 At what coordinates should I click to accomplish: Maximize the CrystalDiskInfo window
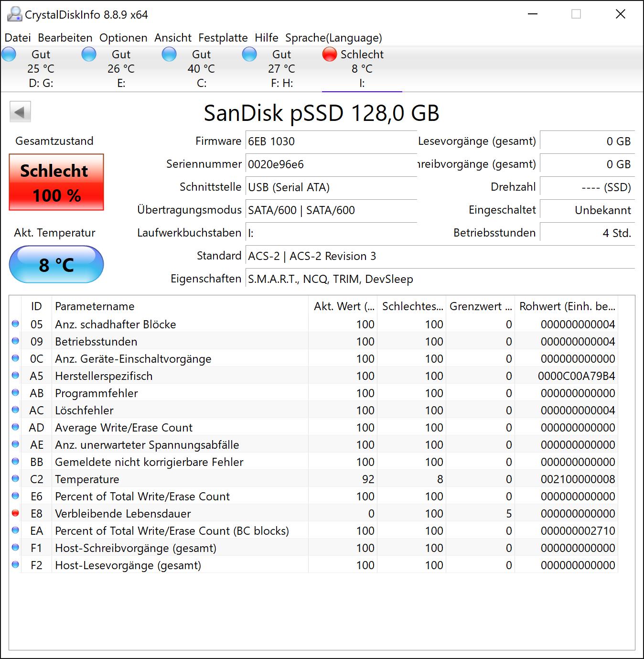576,14
